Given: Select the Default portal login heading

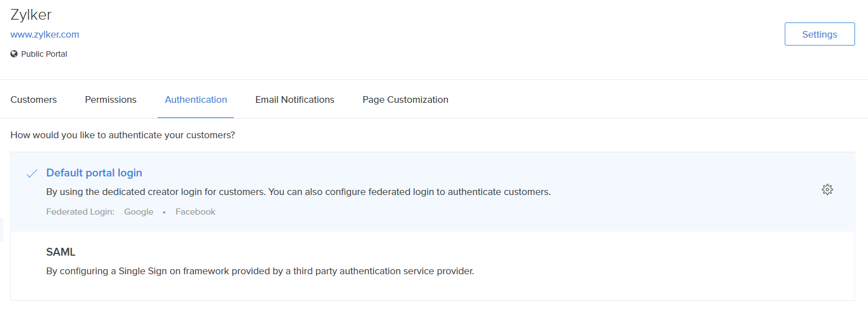Looking at the screenshot, I should tap(94, 173).
